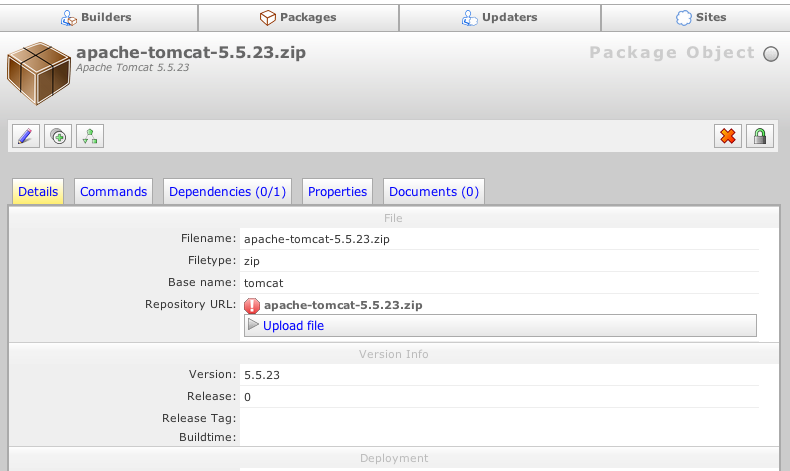The image size is (790, 471).
Task: Click the Version value 5.5.23
Action: coord(261,375)
